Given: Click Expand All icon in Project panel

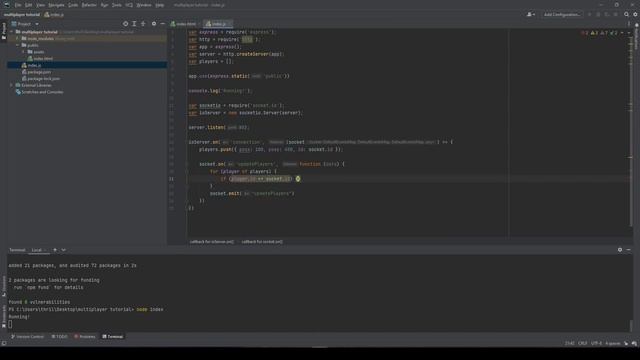Looking at the screenshot, I should coord(134,24).
